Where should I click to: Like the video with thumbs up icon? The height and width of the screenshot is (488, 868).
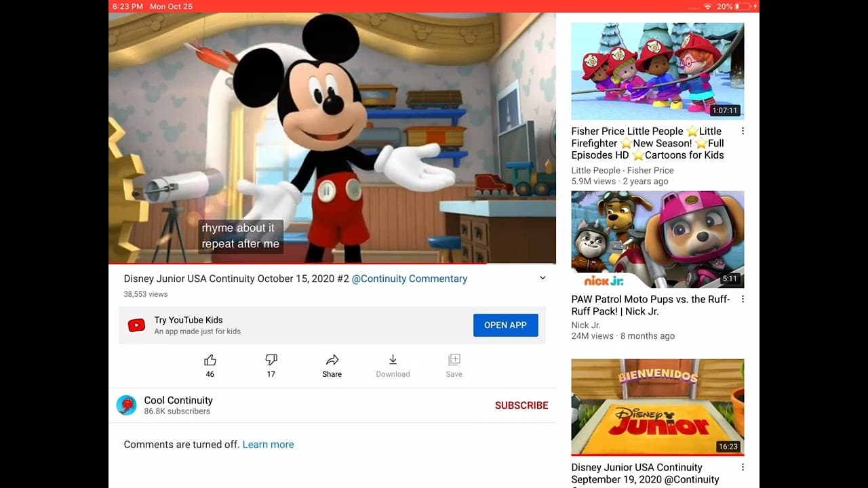[210, 360]
